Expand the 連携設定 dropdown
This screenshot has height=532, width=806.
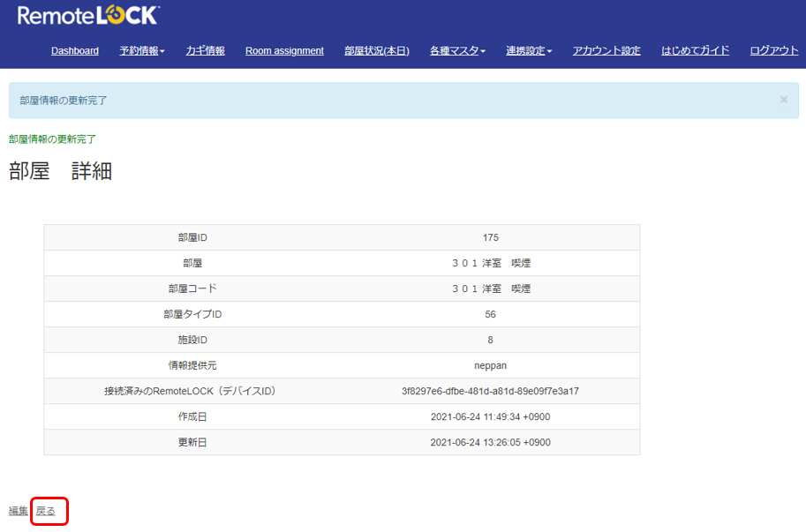tap(529, 51)
